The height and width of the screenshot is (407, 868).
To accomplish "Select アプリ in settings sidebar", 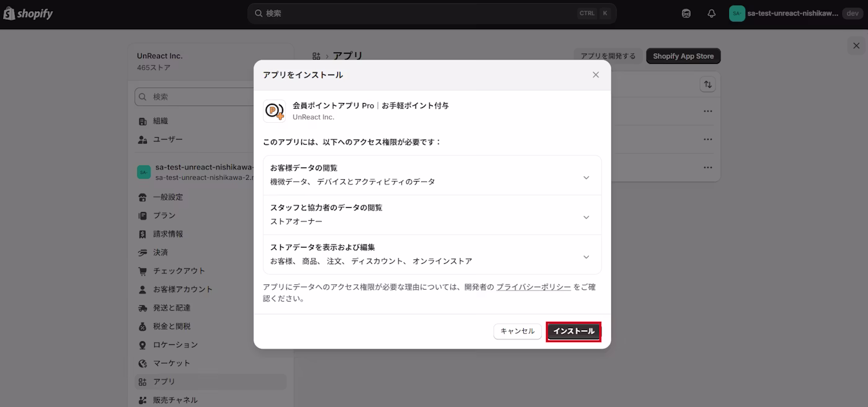I will (x=210, y=382).
